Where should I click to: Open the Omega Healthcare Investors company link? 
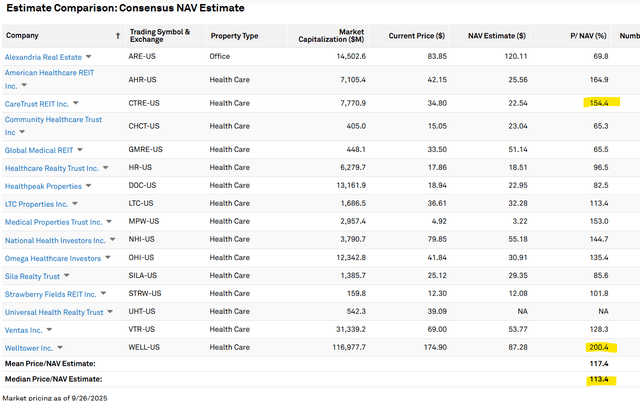52,258
